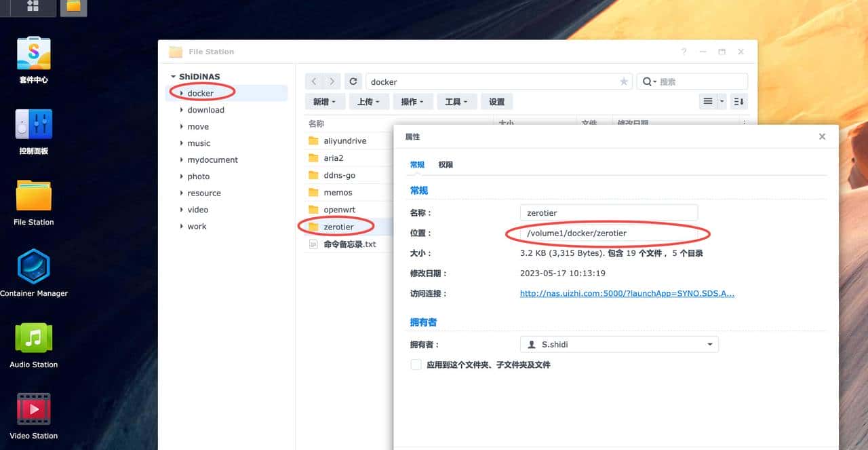Screen dimensions: 868x450
Task: Select the 常规 tab in properties
Action: pos(416,164)
